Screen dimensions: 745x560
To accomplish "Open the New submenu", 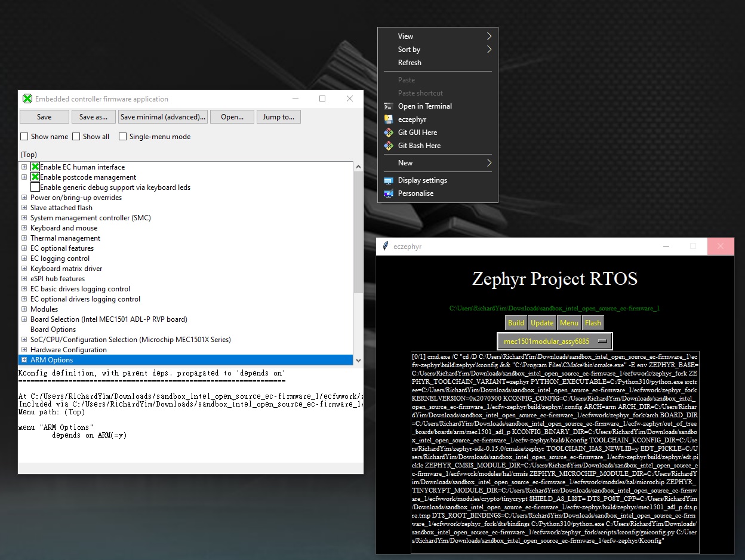I will 405,162.
